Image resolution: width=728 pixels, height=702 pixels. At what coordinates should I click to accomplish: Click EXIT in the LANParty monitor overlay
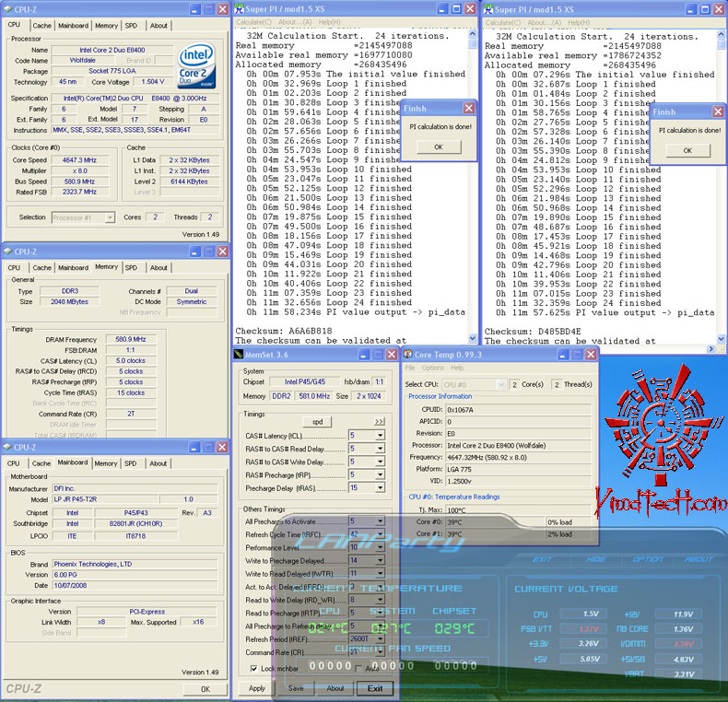542,559
